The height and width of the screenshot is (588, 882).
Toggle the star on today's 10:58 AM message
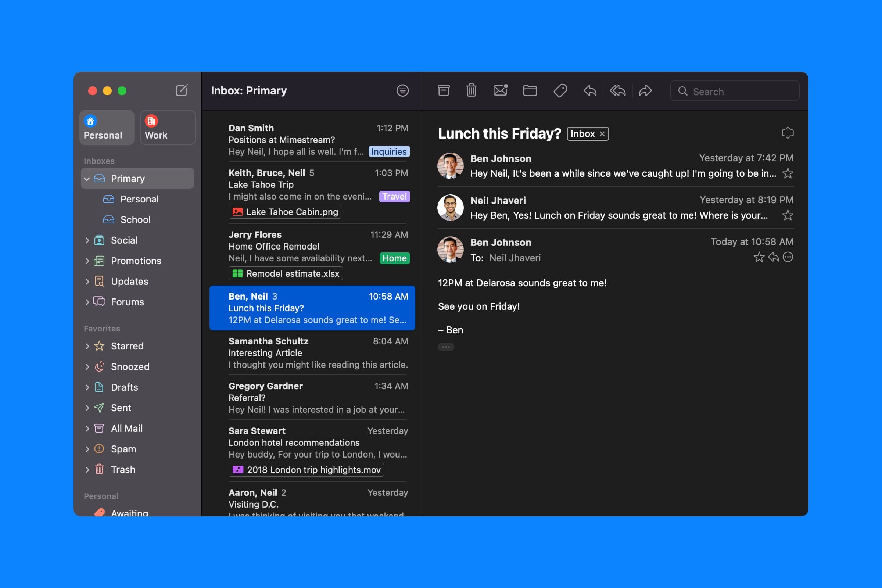pos(759,257)
